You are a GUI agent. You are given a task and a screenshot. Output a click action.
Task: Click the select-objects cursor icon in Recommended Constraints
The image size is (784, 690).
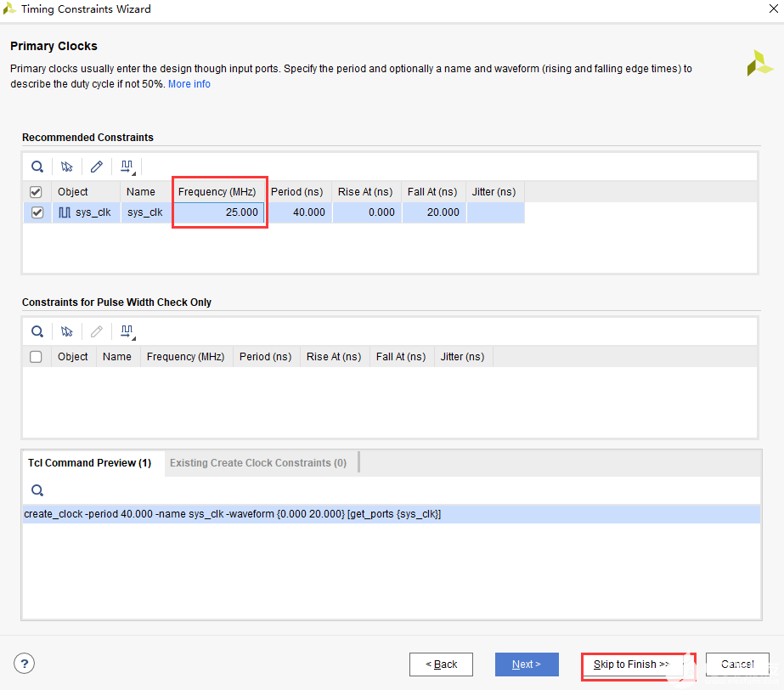[x=67, y=167]
